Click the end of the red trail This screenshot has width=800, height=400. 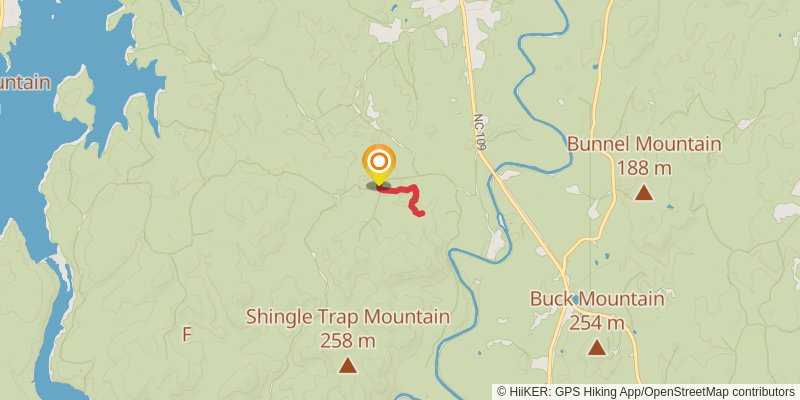point(420,213)
